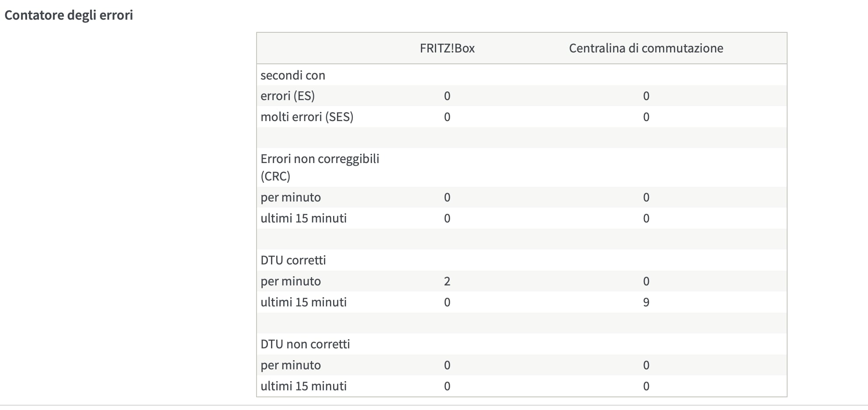Image resolution: width=868 pixels, height=410 pixels.
Task: Click ultimi 15 minuti label under CRC section
Action: pyautogui.click(x=303, y=218)
